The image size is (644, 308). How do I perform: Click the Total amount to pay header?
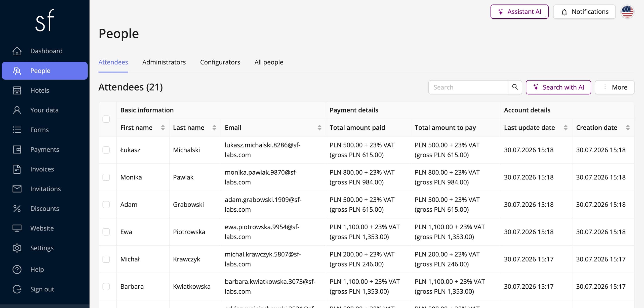(445, 128)
